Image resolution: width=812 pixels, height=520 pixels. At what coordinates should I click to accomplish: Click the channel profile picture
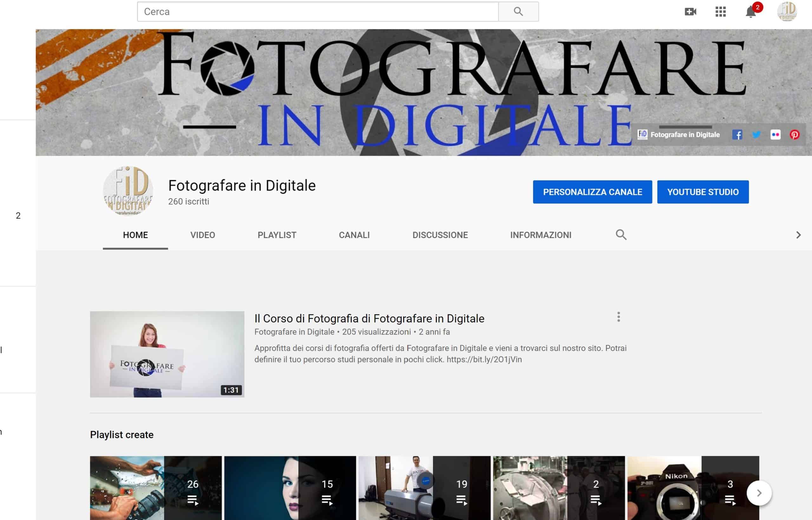(x=128, y=191)
